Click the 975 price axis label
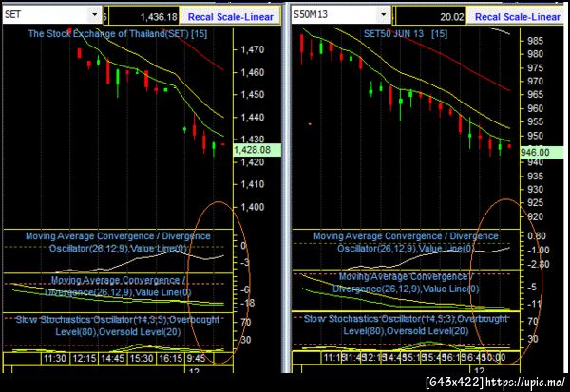 [x=536, y=68]
